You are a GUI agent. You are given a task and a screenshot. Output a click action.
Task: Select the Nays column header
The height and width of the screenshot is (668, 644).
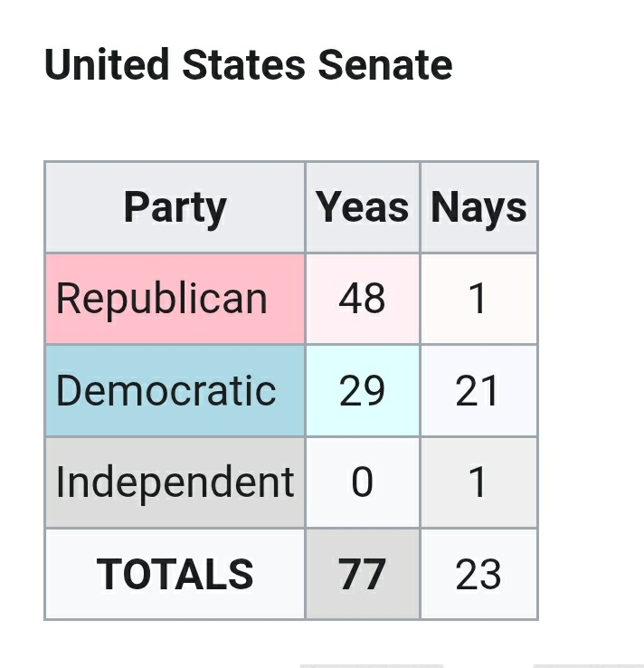click(478, 207)
